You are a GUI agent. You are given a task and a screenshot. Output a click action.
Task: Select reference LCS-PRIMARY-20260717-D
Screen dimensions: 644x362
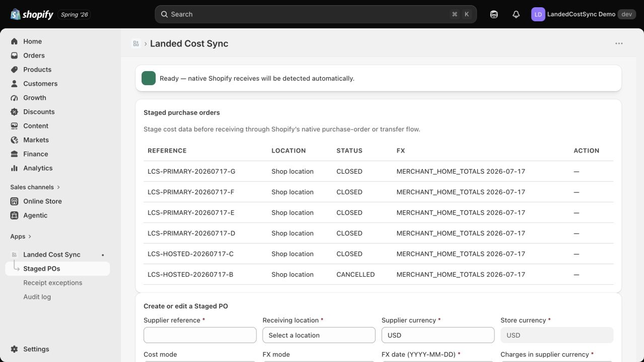pos(192,233)
